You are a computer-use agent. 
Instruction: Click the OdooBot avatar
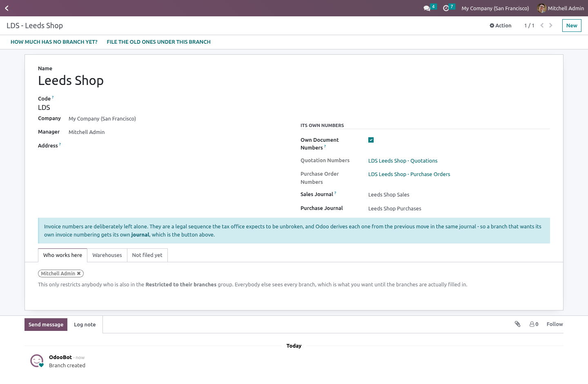point(37,361)
